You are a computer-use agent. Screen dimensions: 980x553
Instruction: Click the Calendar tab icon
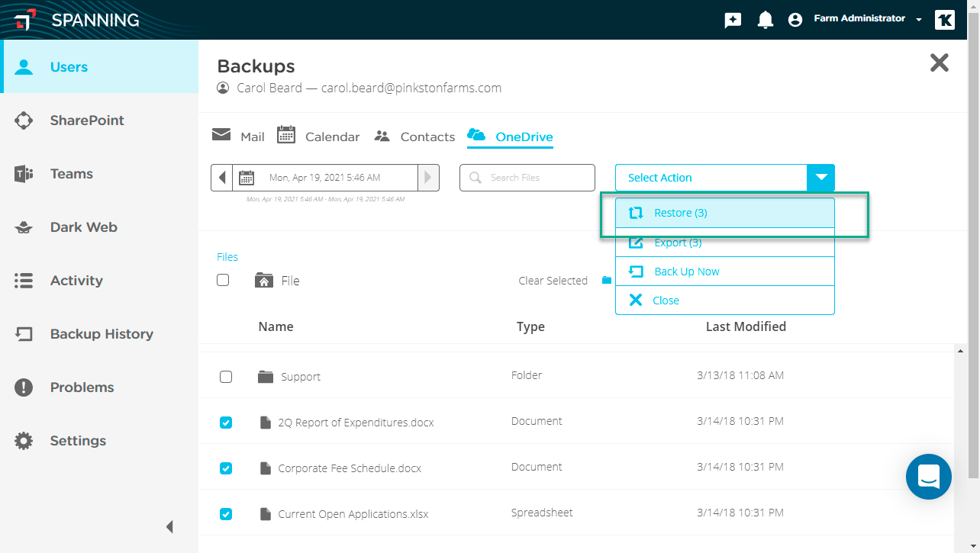pyautogui.click(x=286, y=135)
